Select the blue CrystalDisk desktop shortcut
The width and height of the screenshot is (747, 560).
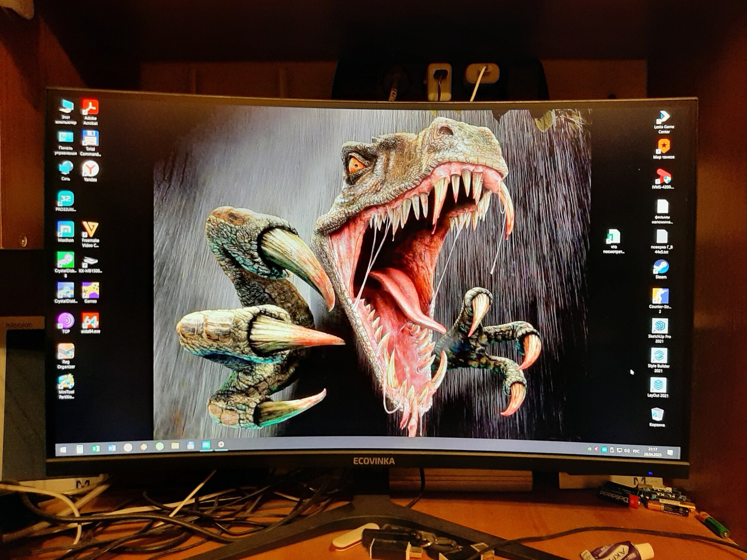point(66,293)
